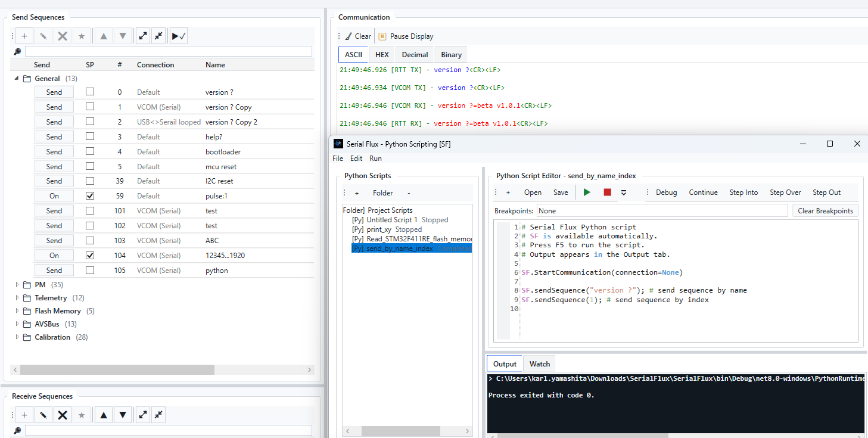This screenshot has height=438, width=868.
Task: Add a new receive sequence with plus icon
Action: pyautogui.click(x=24, y=415)
